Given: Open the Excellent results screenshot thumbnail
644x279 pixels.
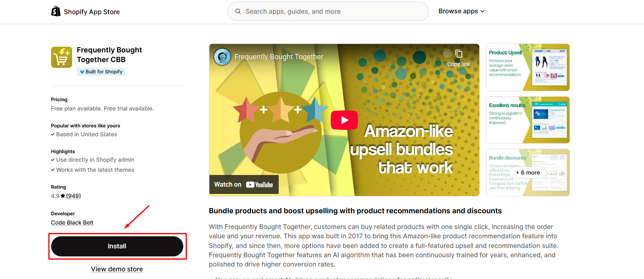Looking at the screenshot, I should click(x=528, y=120).
